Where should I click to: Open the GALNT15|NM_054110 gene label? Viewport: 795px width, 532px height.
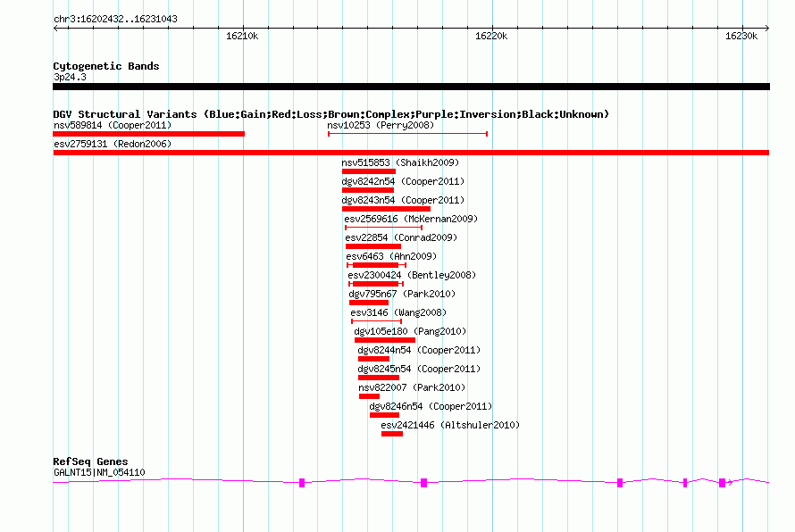pyautogui.click(x=99, y=472)
